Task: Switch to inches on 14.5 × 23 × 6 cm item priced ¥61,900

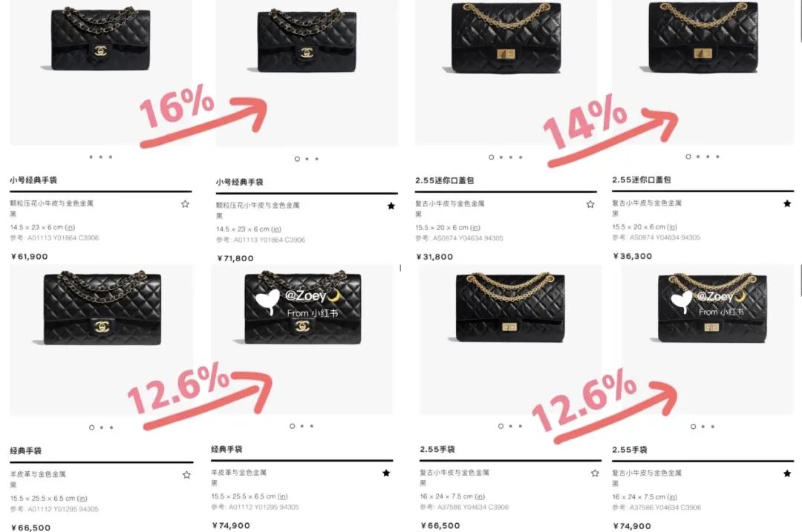Action: (x=70, y=227)
